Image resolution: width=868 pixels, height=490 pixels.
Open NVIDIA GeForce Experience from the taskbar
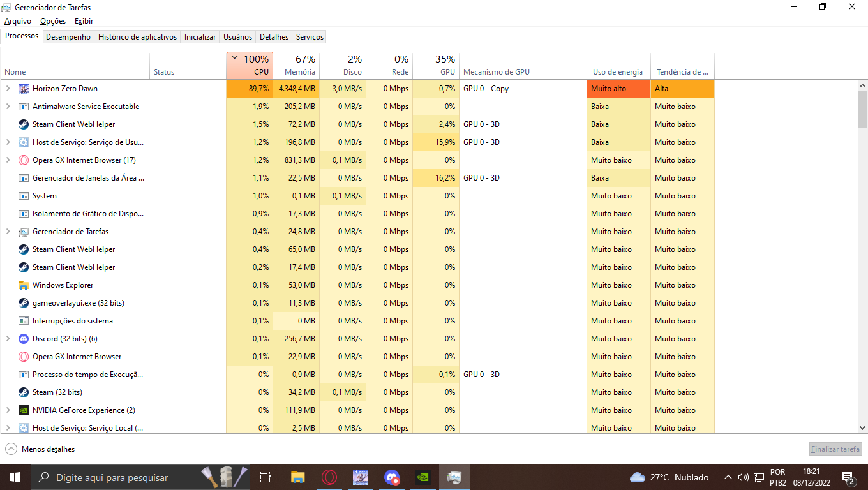(423, 477)
